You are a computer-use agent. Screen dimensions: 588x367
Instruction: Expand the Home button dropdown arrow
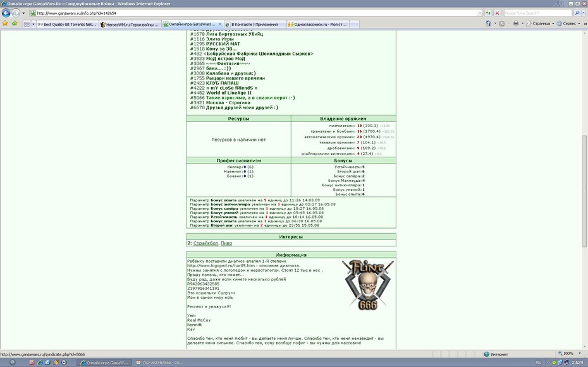pos(495,23)
